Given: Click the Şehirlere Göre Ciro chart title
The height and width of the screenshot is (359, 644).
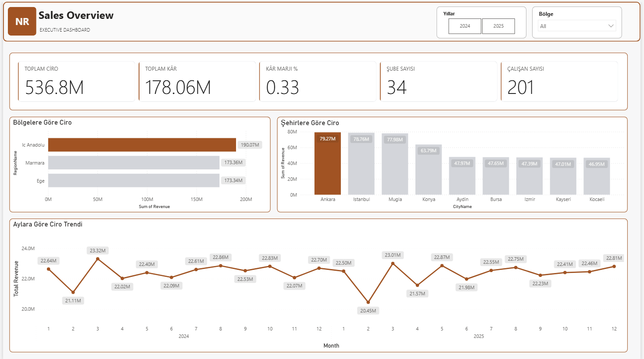Looking at the screenshot, I should coord(310,123).
